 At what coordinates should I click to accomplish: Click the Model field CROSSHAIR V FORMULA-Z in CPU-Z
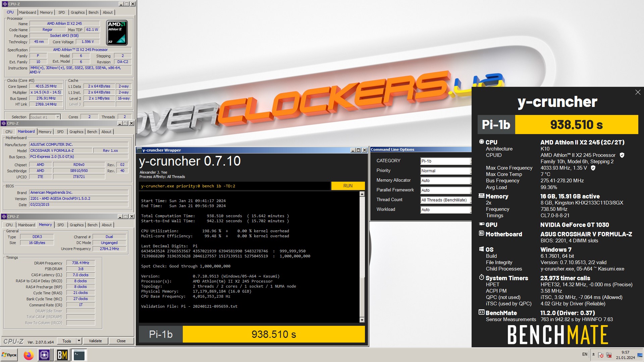click(61, 150)
